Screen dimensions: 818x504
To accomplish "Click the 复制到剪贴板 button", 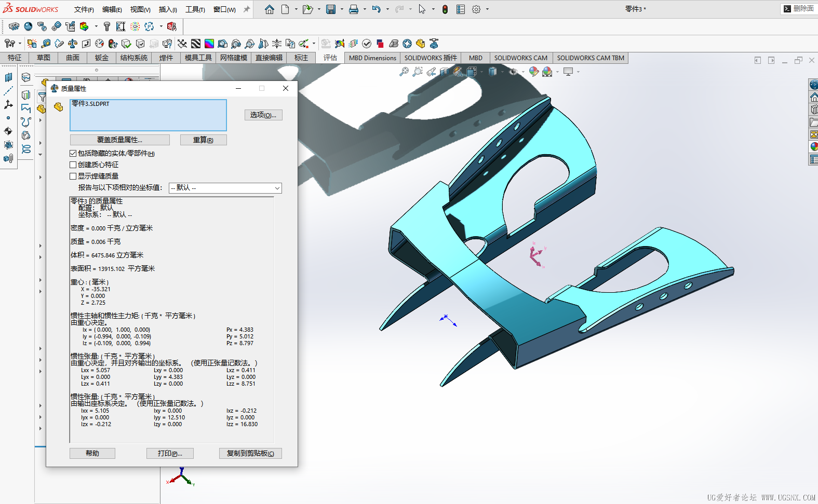I will pyautogui.click(x=250, y=453).
